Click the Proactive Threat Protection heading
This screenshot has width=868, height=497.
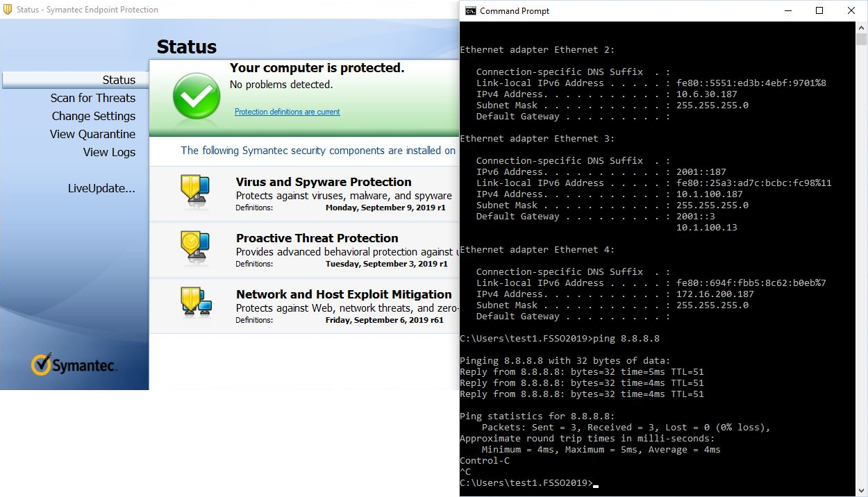coord(317,238)
